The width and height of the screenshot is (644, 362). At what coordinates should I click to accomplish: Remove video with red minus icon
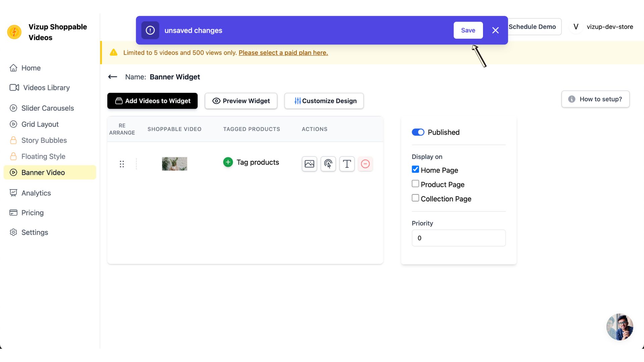tap(365, 164)
